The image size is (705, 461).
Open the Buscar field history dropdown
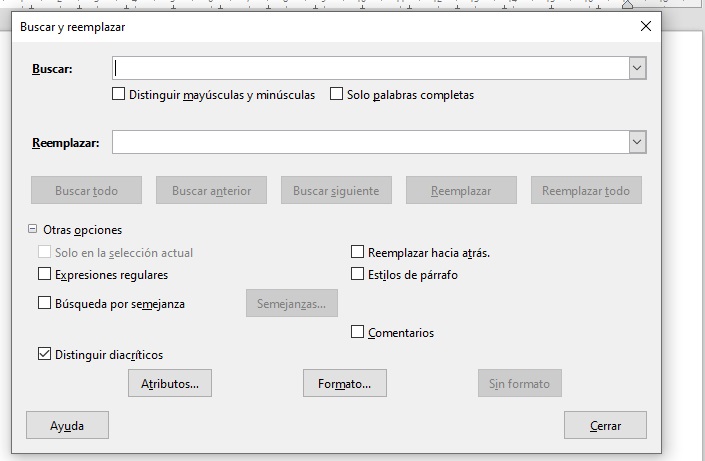click(x=637, y=68)
